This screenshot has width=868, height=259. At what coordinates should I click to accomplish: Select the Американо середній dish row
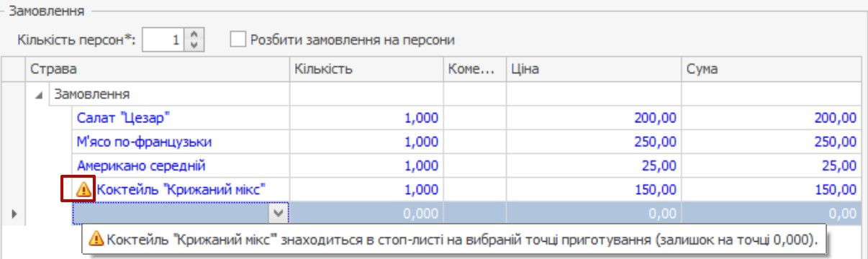pyautogui.click(x=466, y=165)
